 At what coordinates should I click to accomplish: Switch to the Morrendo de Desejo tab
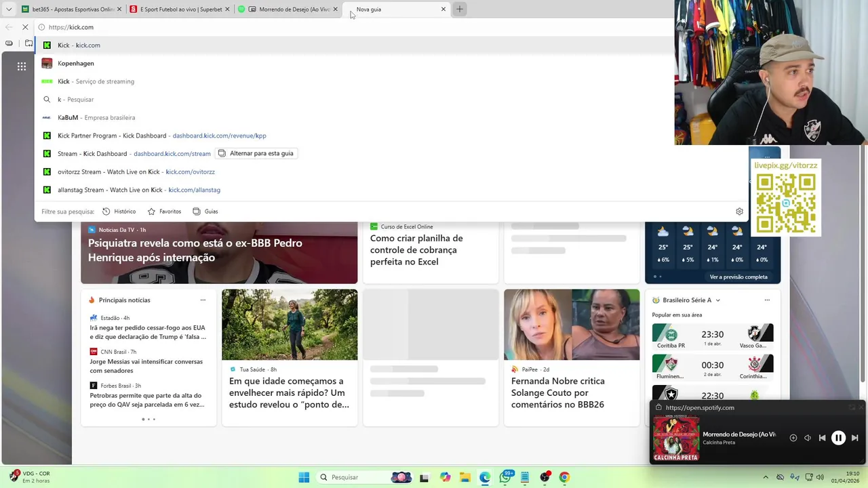pos(288,9)
